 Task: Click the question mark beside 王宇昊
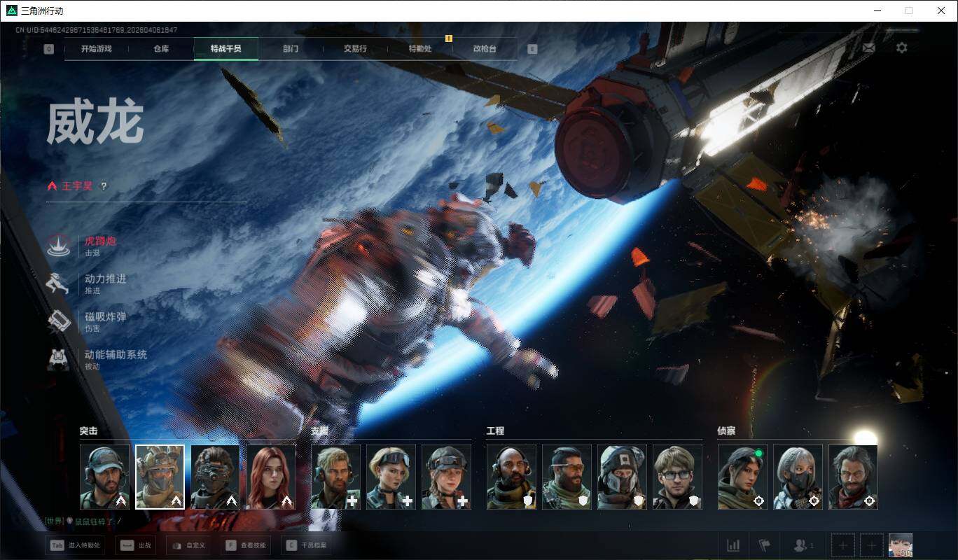[x=104, y=186]
